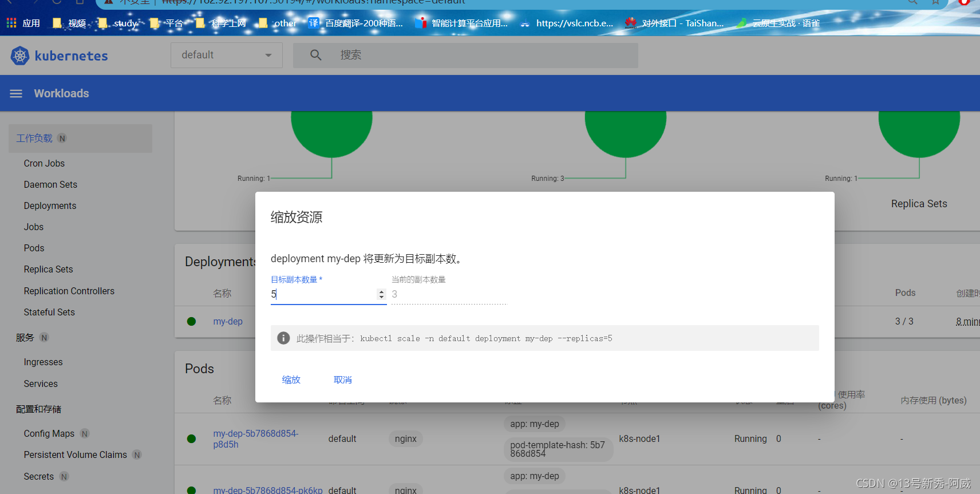
Task: Click the app: my-dep label chip in first pod row
Action: pos(535,424)
